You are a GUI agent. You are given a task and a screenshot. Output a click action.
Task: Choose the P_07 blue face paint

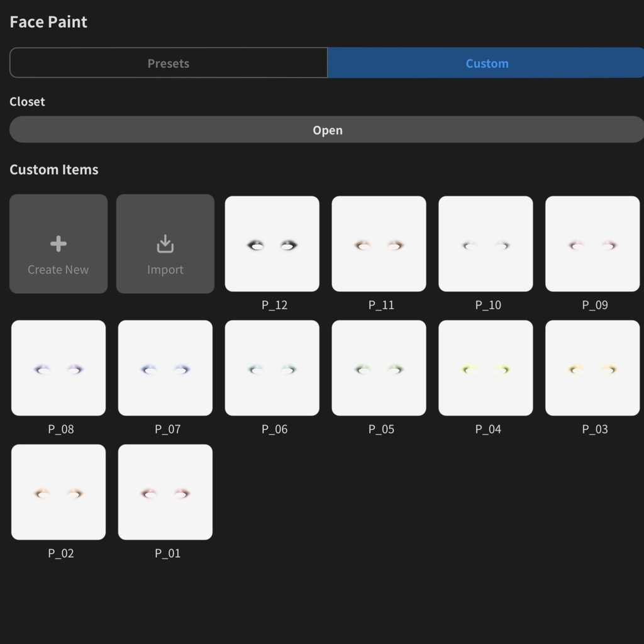tap(165, 368)
